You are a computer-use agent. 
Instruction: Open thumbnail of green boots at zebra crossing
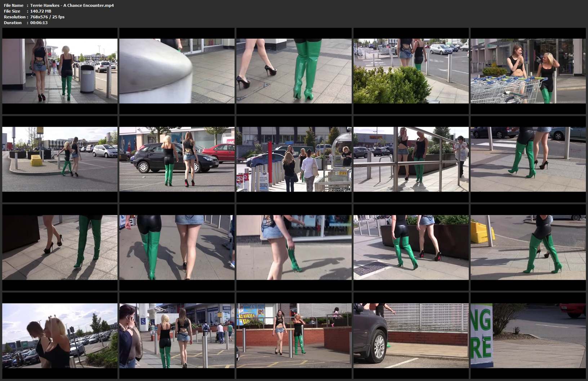[528, 159]
